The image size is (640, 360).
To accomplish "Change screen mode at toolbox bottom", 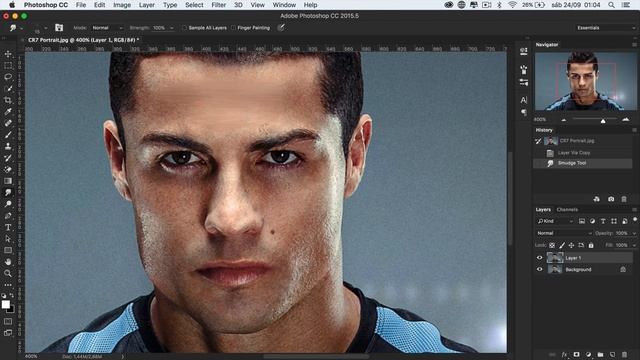I will coord(8,333).
